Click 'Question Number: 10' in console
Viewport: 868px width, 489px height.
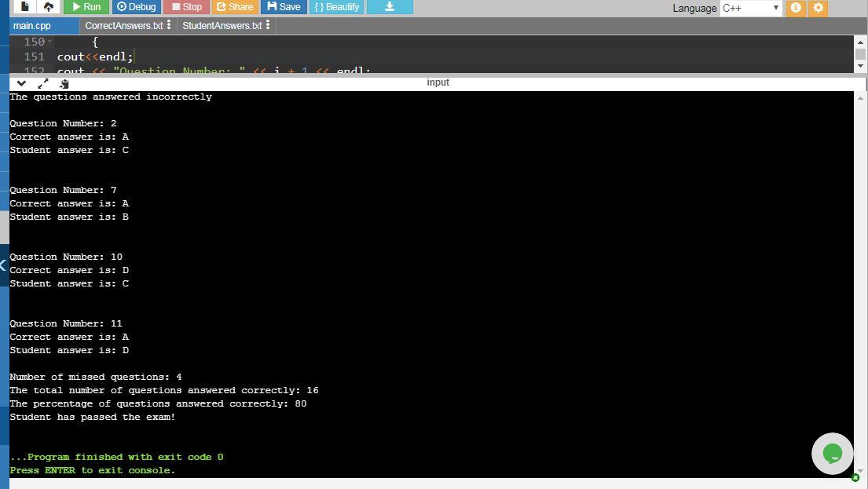tap(66, 257)
